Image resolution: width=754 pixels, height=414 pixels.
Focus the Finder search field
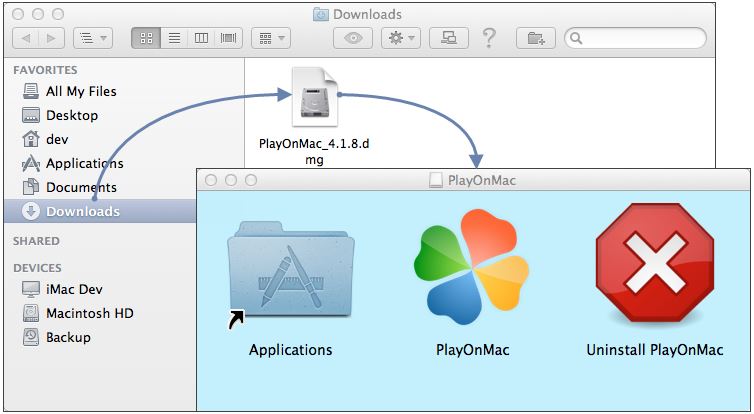pyautogui.click(x=635, y=38)
